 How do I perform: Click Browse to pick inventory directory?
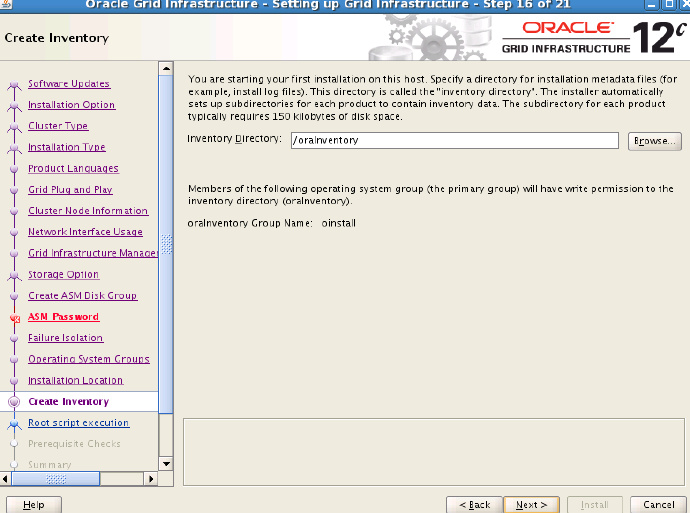coord(654,141)
